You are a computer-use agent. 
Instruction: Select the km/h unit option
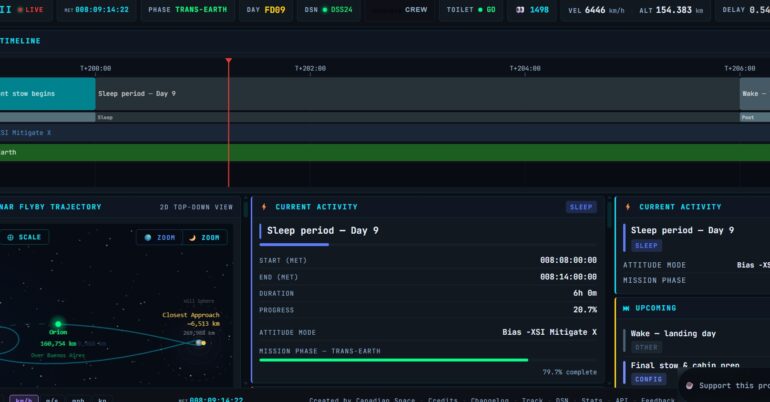click(25, 399)
